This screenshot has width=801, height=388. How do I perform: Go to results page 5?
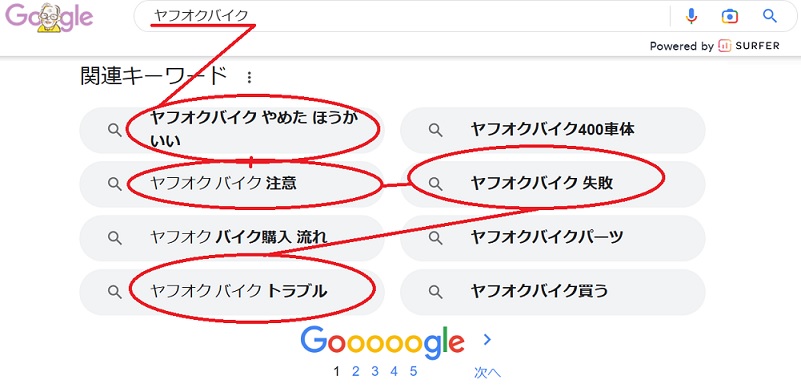coord(413,371)
